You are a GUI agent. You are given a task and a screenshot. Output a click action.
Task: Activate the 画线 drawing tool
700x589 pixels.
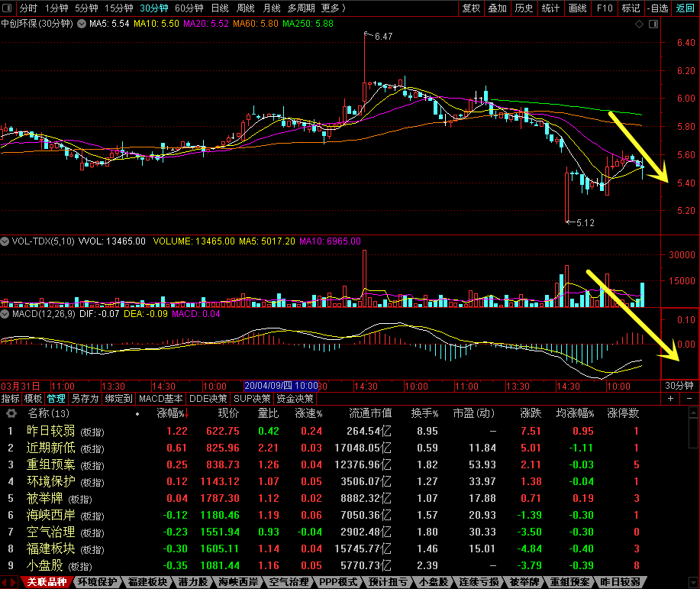[578, 8]
